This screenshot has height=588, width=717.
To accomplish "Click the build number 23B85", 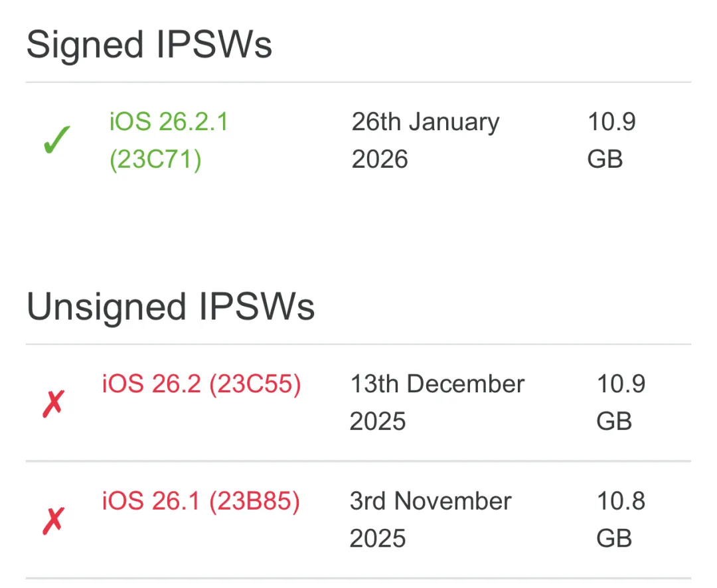I will (x=254, y=502).
